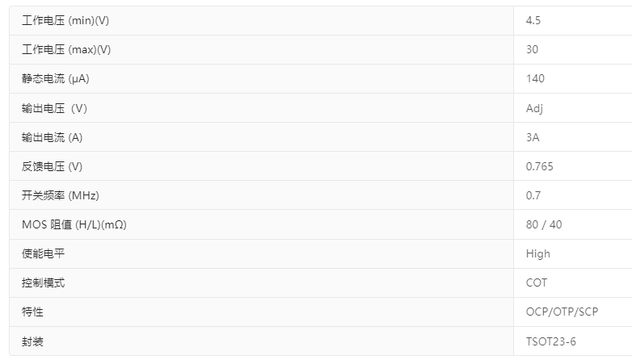Screen dimensions: 632x364
Task: Click the 工作电压 (max)(V) row label
Action: pos(66,49)
